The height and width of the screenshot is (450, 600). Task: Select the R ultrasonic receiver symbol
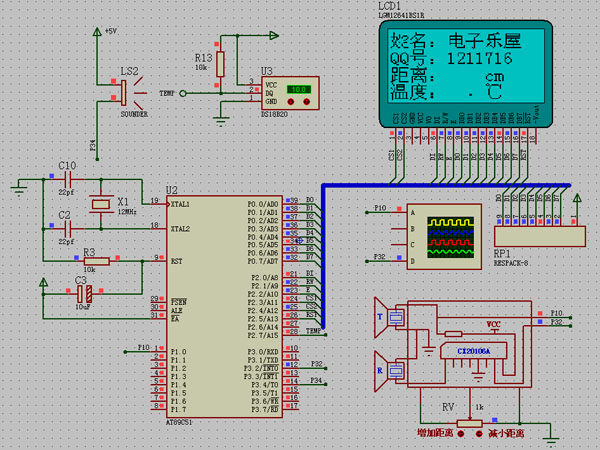coord(389,371)
